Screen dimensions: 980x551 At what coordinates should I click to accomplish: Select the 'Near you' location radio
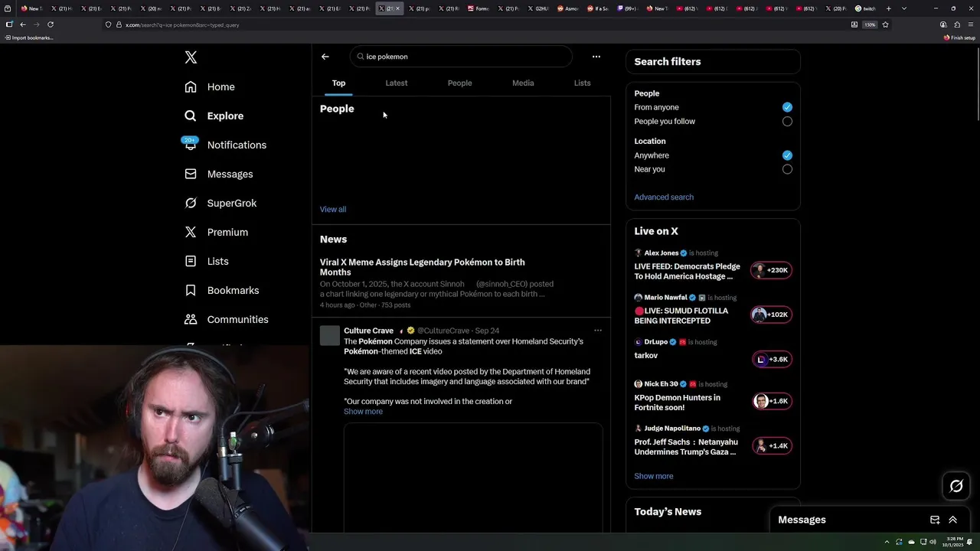[787, 169]
